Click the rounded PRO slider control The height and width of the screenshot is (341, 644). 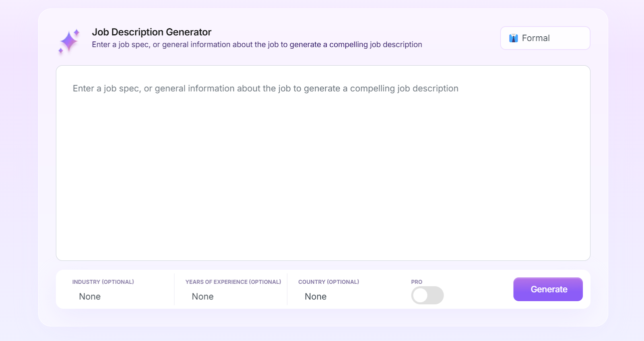click(x=427, y=295)
